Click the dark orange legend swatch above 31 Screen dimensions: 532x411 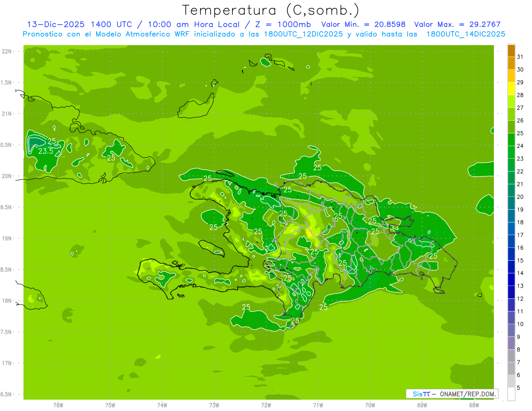click(511, 51)
